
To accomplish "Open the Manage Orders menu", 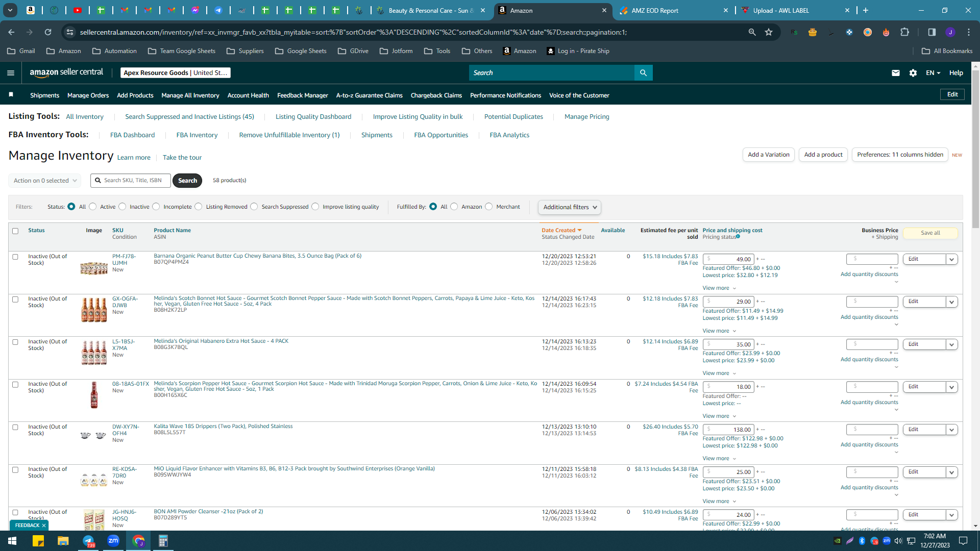I will tap(88, 95).
